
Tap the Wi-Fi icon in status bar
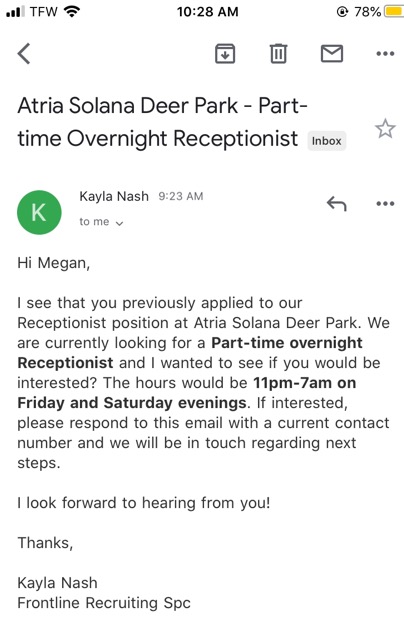(x=72, y=11)
